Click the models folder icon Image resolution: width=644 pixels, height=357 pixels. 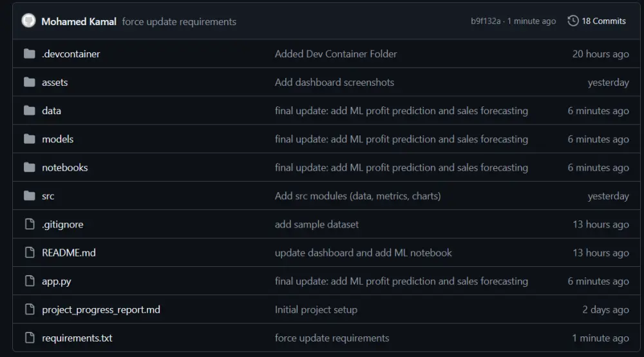[x=29, y=139]
